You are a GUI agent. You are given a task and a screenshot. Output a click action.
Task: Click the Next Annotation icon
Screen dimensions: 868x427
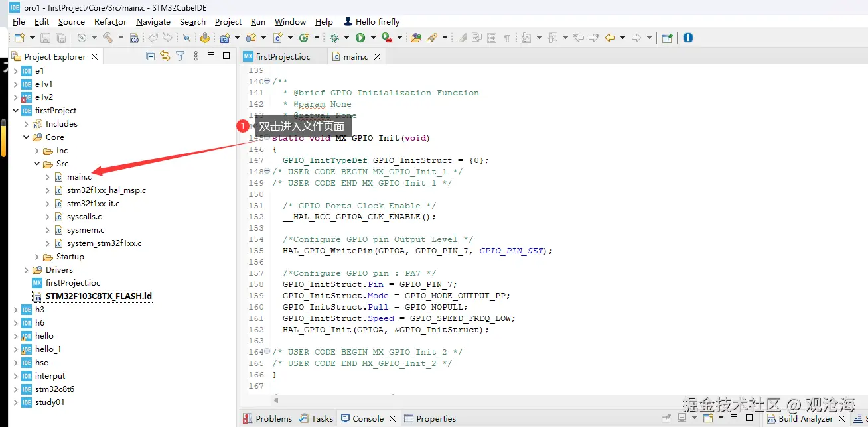[526, 38]
